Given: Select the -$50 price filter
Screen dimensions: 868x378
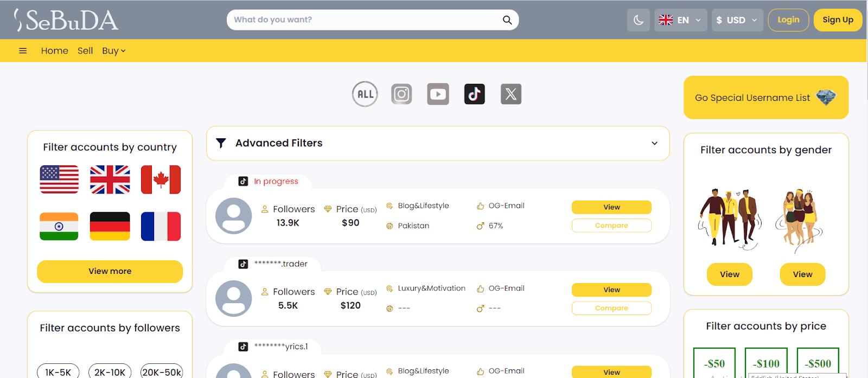Looking at the screenshot, I should [714, 363].
